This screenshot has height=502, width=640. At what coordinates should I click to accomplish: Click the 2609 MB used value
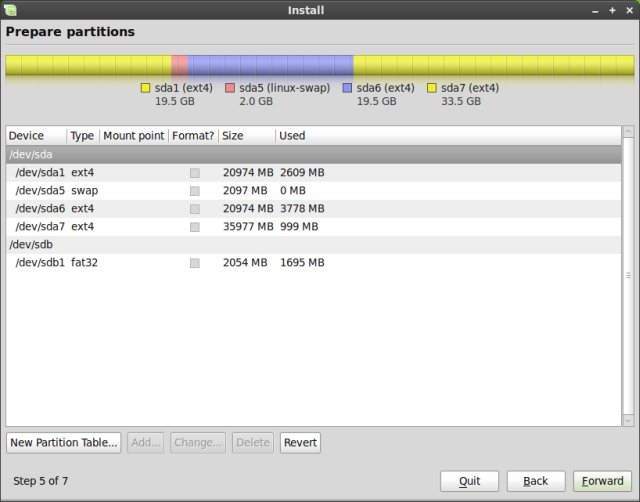click(302, 173)
